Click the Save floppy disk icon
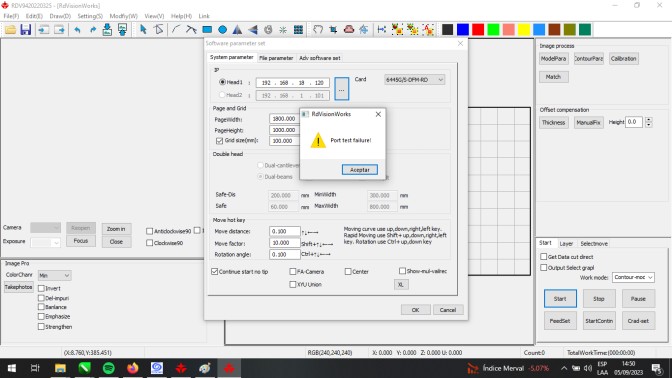Viewport: 672px width, 378px height. [x=26, y=30]
